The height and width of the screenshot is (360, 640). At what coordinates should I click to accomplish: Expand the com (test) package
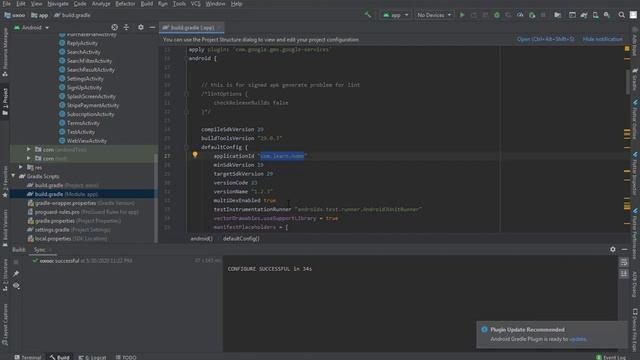point(29,158)
